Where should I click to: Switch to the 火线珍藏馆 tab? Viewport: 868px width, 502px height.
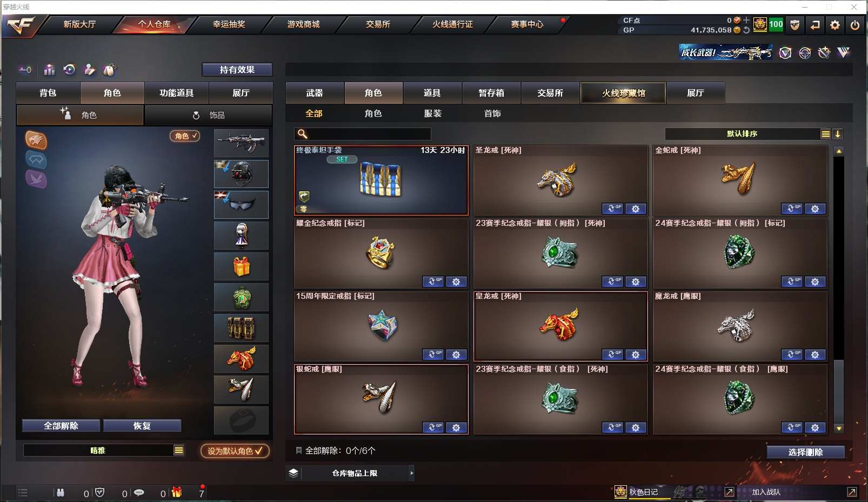623,93
